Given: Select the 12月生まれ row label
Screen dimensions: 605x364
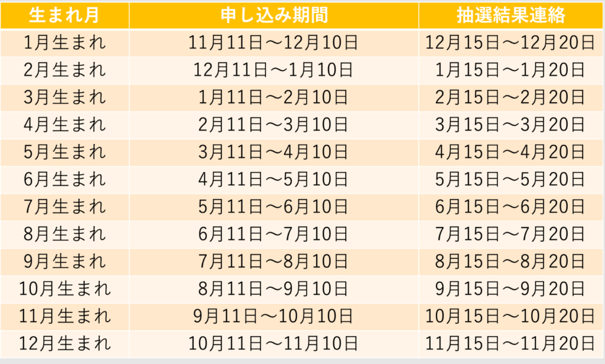Looking at the screenshot, I should tap(64, 344).
